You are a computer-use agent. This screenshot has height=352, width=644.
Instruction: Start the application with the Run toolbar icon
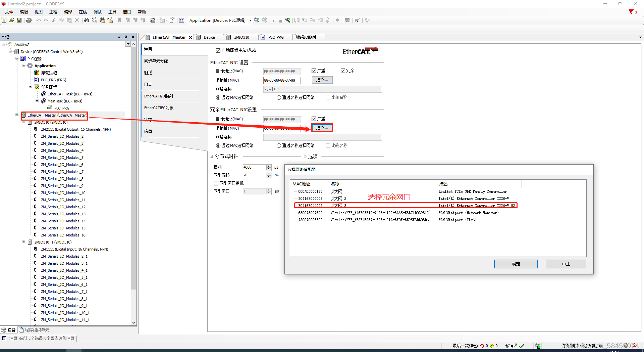(x=273, y=20)
